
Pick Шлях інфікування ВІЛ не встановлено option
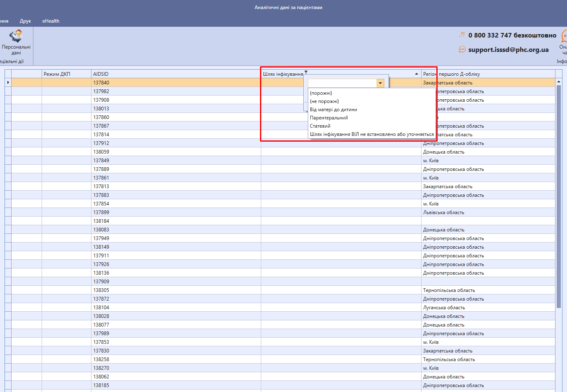coord(372,134)
